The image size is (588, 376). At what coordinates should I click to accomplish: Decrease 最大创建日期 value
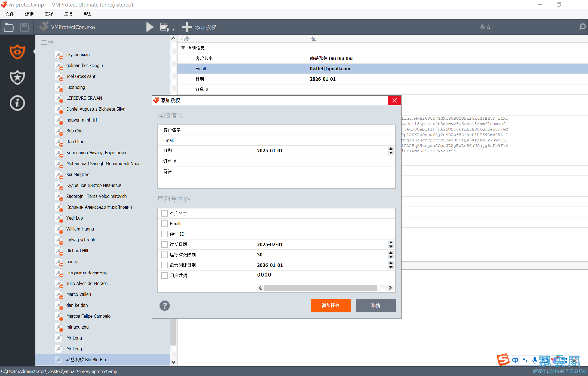pyautogui.click(x=391, y=267)
